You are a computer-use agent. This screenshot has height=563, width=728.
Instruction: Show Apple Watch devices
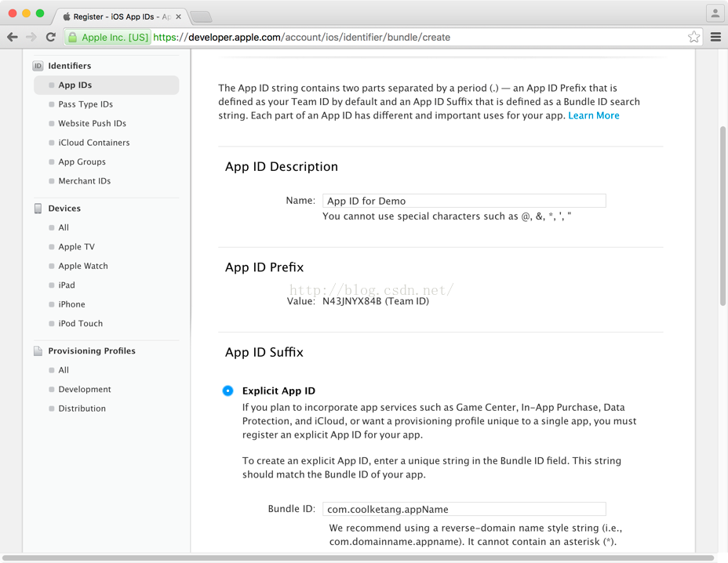(83, 266)
